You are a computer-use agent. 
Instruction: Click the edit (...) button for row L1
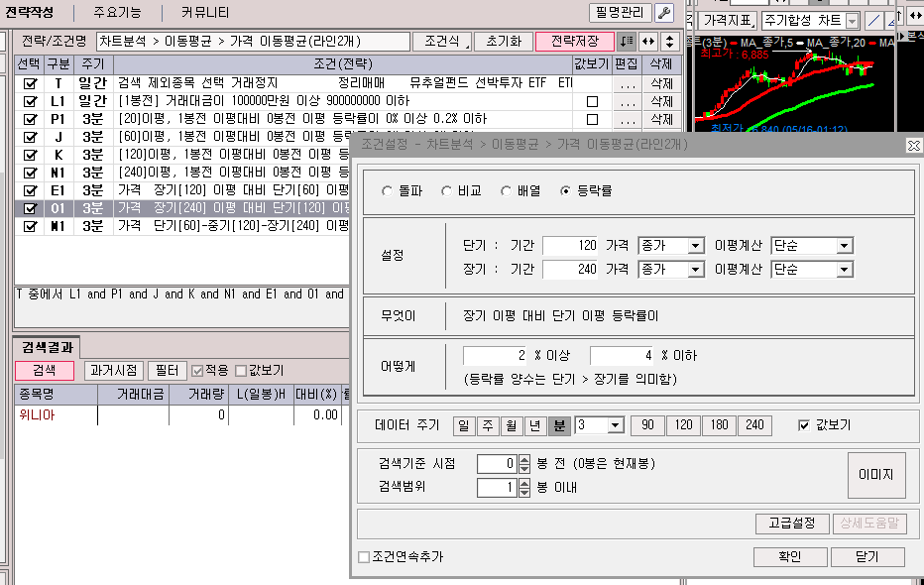626,102
